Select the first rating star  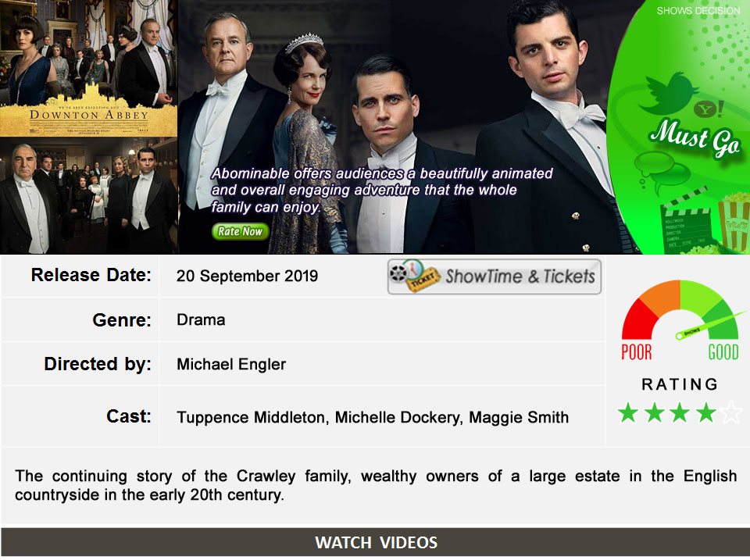627,412
